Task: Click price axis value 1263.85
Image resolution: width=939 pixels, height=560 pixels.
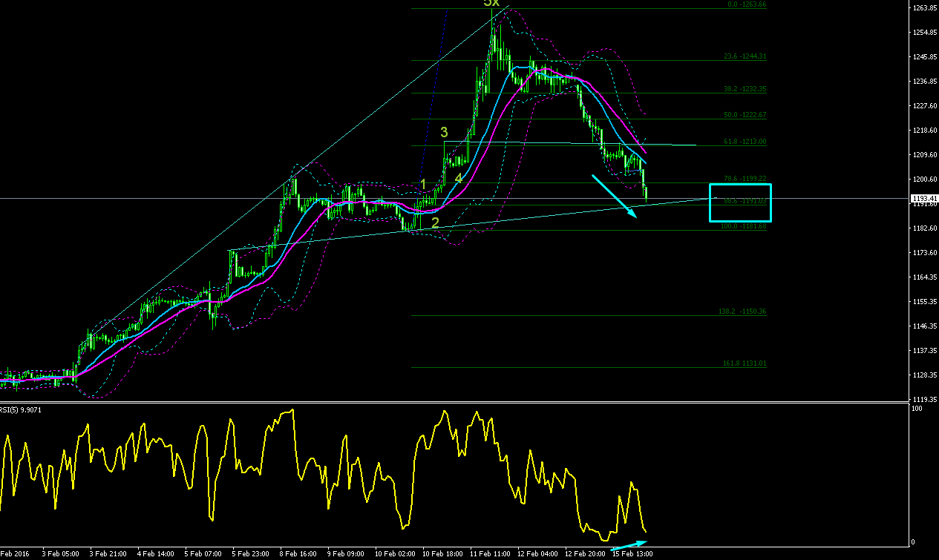Action: [x=924, y=8]
